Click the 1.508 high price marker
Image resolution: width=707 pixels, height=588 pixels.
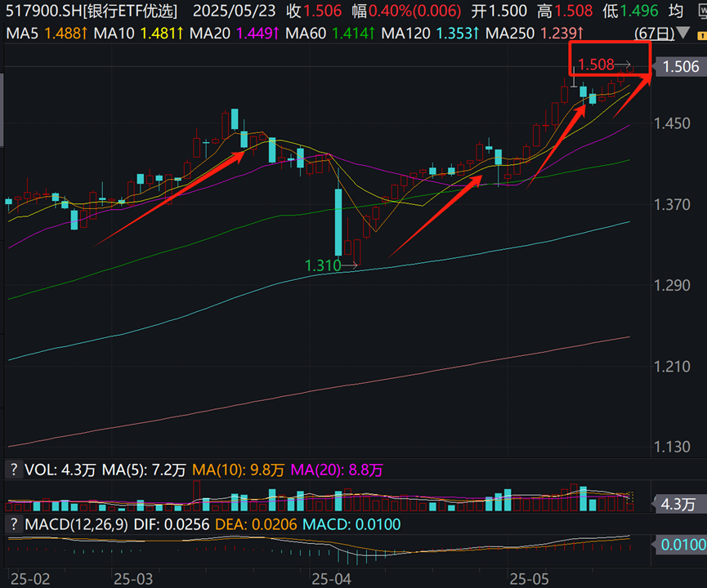coord(596,65)
